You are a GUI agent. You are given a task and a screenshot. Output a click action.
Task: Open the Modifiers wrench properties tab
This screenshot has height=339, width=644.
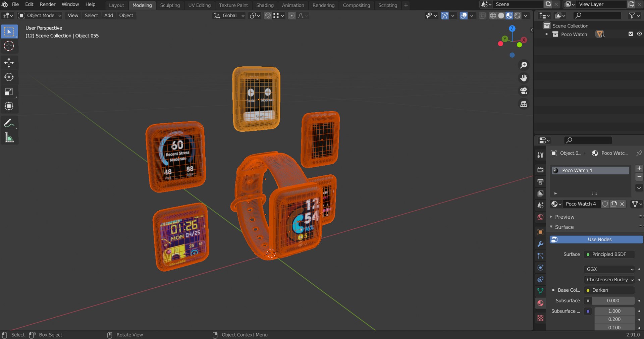point(540,244)
